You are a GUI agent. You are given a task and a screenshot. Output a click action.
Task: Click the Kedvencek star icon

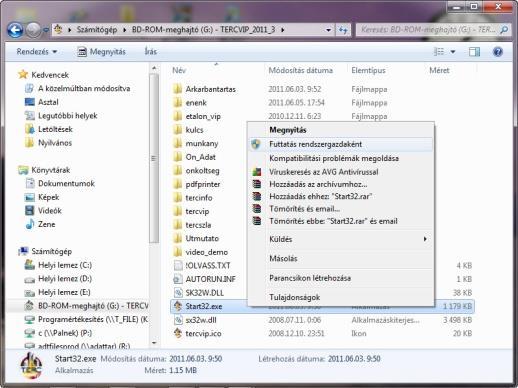23,74
